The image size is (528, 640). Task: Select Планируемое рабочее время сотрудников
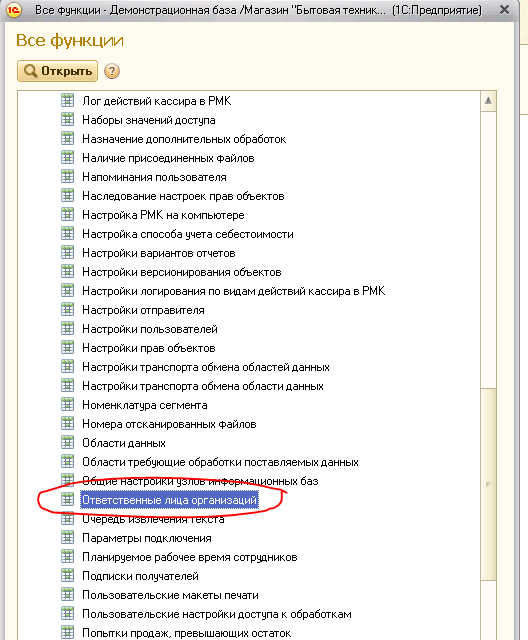190,557
